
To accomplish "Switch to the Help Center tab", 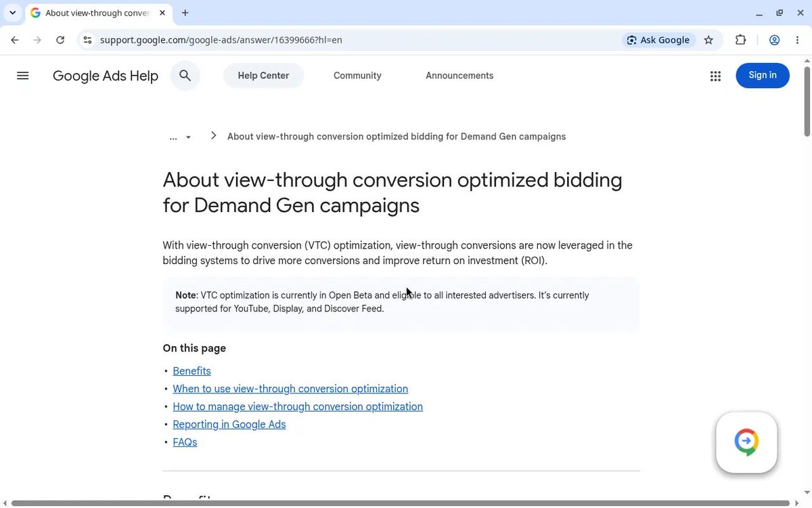I will 263,76.
